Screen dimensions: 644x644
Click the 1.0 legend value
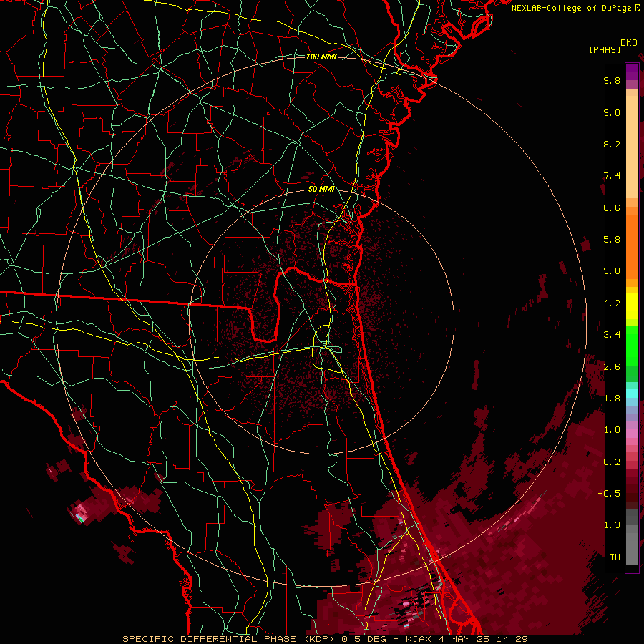pyautogui.click(x=612, y=430)
